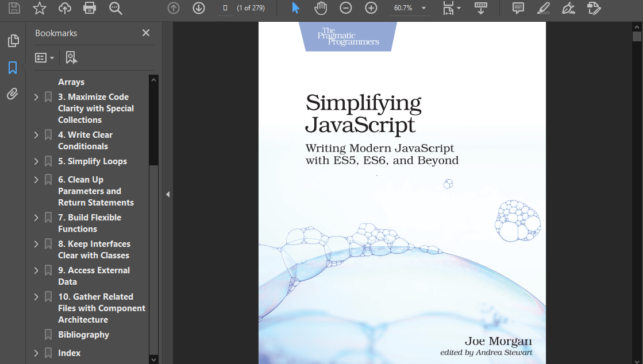Open the Attachments paperclip panel
This screenshot has width=643, height=364.
(12, 94)
